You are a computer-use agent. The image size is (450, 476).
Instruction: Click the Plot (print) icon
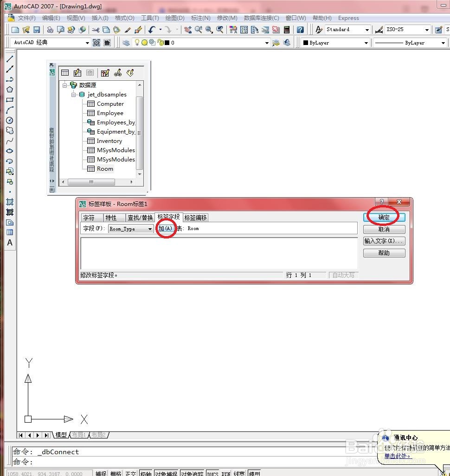50,30
